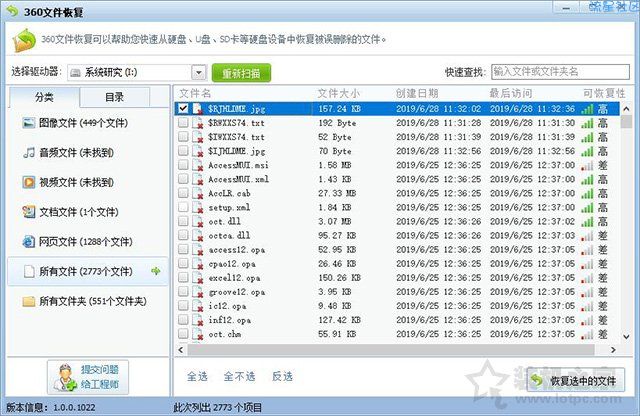The image size is (640, 416).
Task: Click the all files blank page icon
Action: tap(29, 271)
